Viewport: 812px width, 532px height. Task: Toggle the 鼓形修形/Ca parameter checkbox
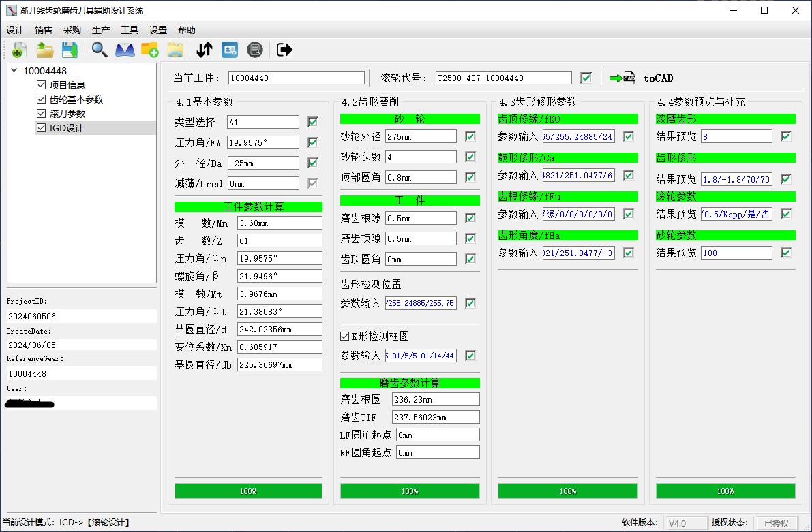click(629, 175)
